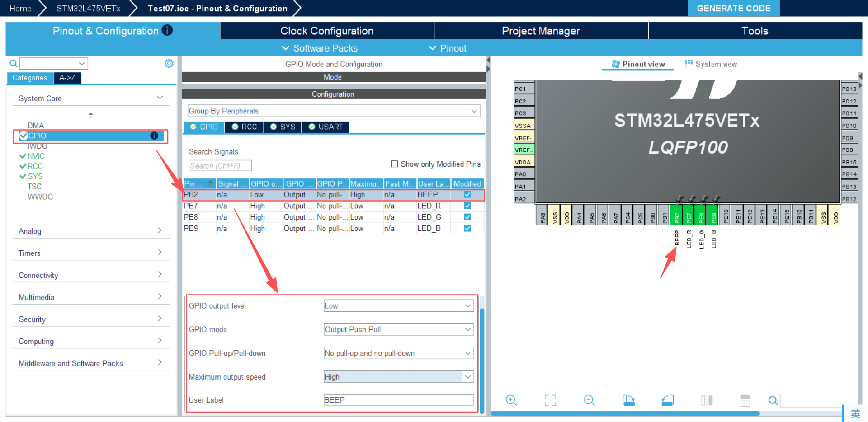Click the Chinese input method indicator
Viewport: 868px width, 422px height.
point(855,413)
